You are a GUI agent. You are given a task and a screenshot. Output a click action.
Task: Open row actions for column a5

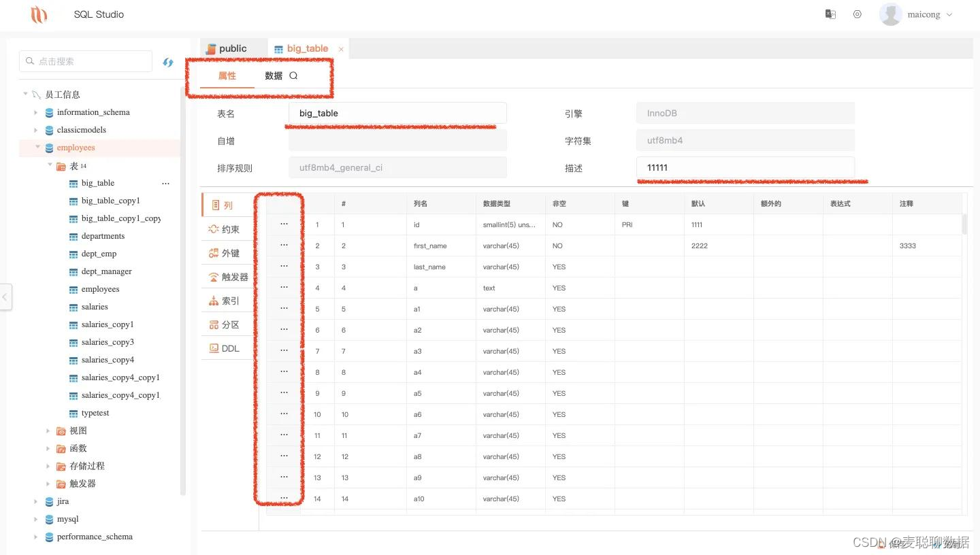(x=284, y=392)
